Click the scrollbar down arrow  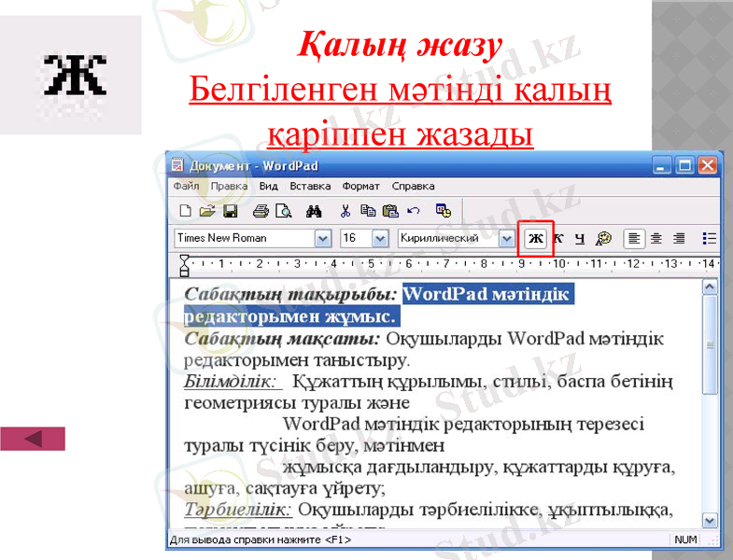[710, 520]
